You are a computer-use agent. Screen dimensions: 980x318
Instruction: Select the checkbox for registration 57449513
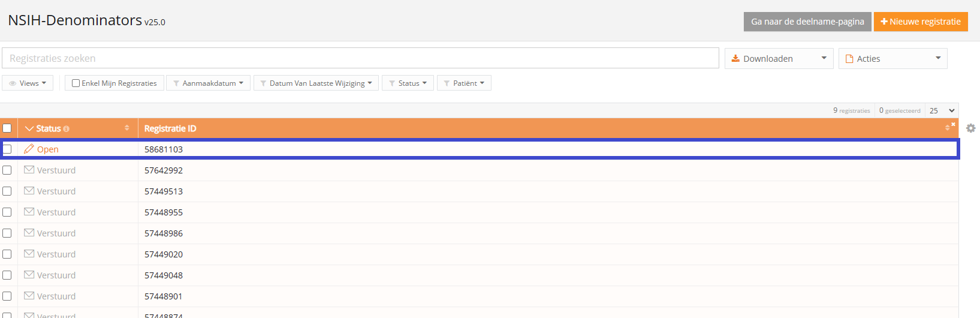(x=7, y=191)
